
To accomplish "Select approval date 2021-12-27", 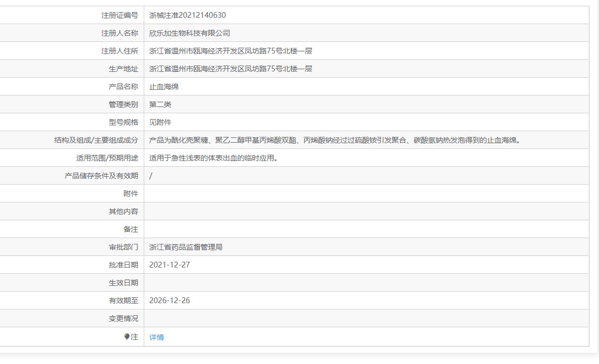I will (x=169, y=265).
